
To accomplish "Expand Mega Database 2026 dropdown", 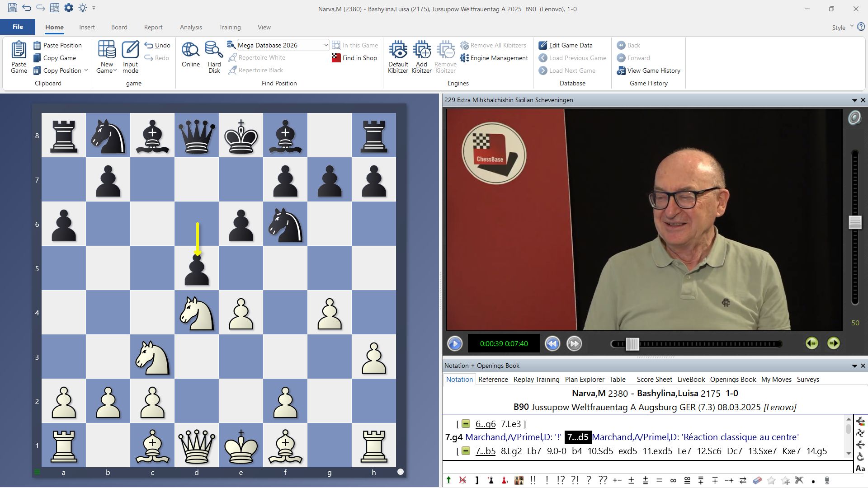I will point(325,45).
